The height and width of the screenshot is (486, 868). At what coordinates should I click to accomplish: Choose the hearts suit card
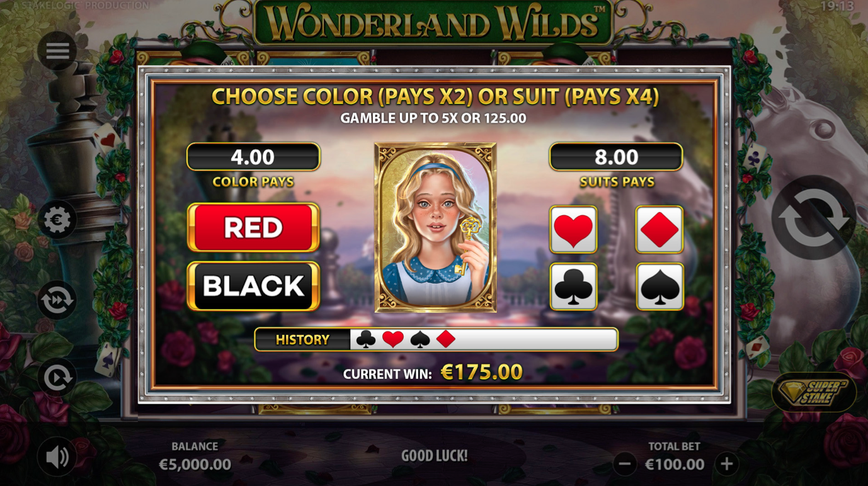[574, 230]
